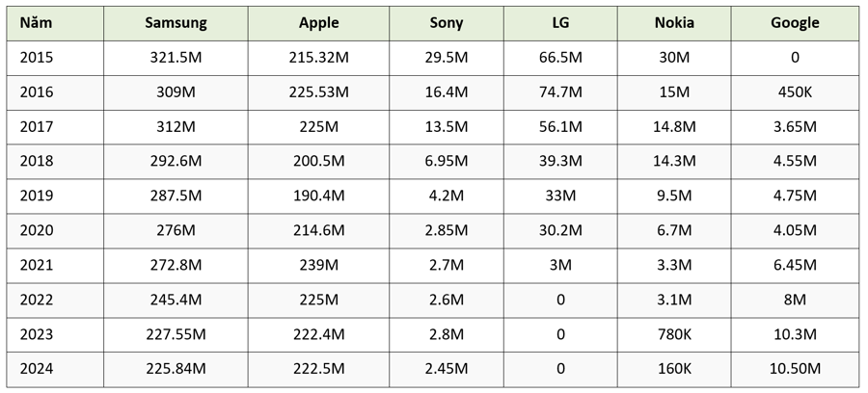Select the 2015 year row cell
Screen dimensions: 868x393
click(37, 58)
